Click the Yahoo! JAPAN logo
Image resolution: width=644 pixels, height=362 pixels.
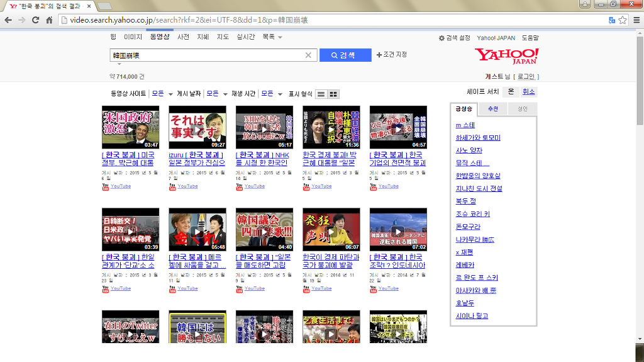tap(506, 56)
